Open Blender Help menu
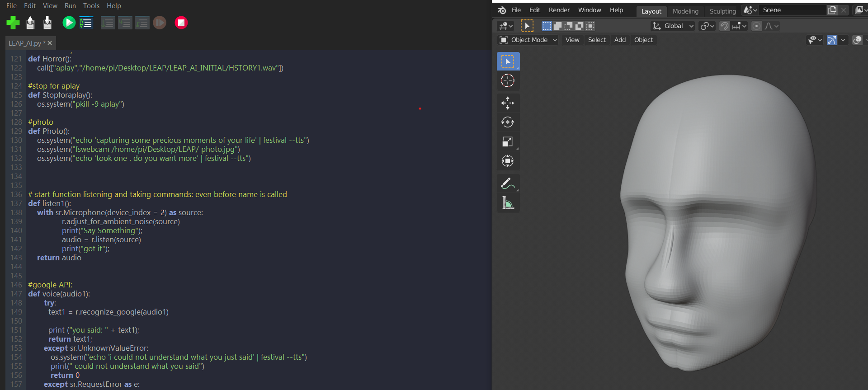The height and width of the screenshot is (390, 868). (x=616, y=10)
